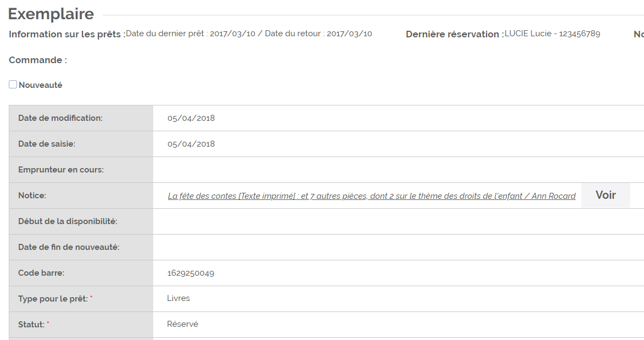The width and height of the screenshot is (644, 340).
Task: Click the Dernière réservation label
Action: click(455, 34)
